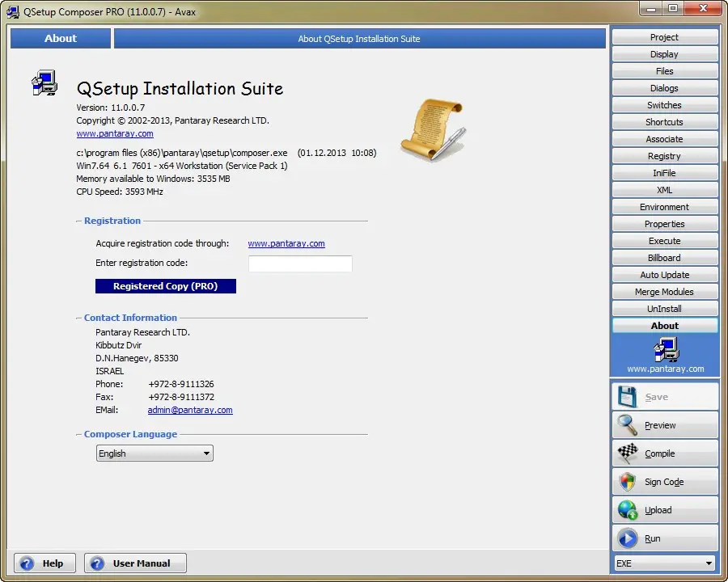Open www.pantaray.com link in Registration section

tap(286, 243)
